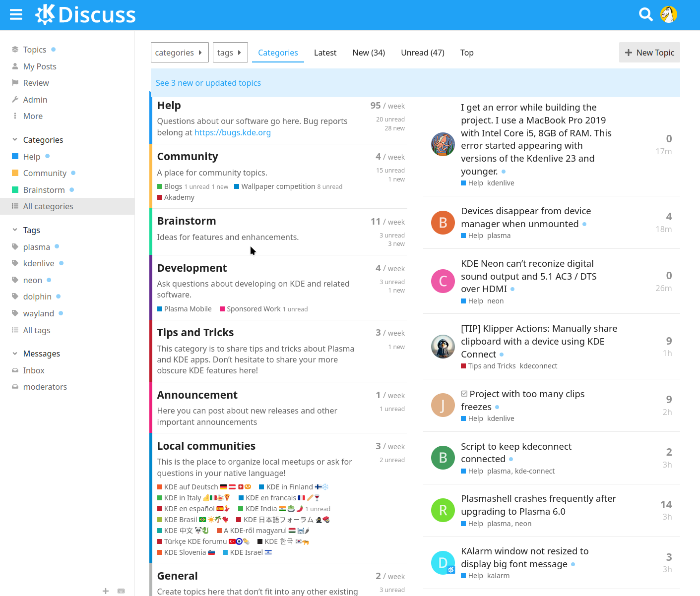Switch to the Unread (47) tab
This screenshot has width=700, height=596.
(x=423, y=53)
